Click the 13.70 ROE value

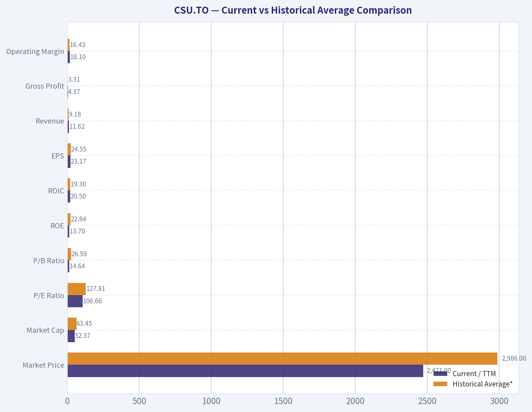[x=77, y=231]
